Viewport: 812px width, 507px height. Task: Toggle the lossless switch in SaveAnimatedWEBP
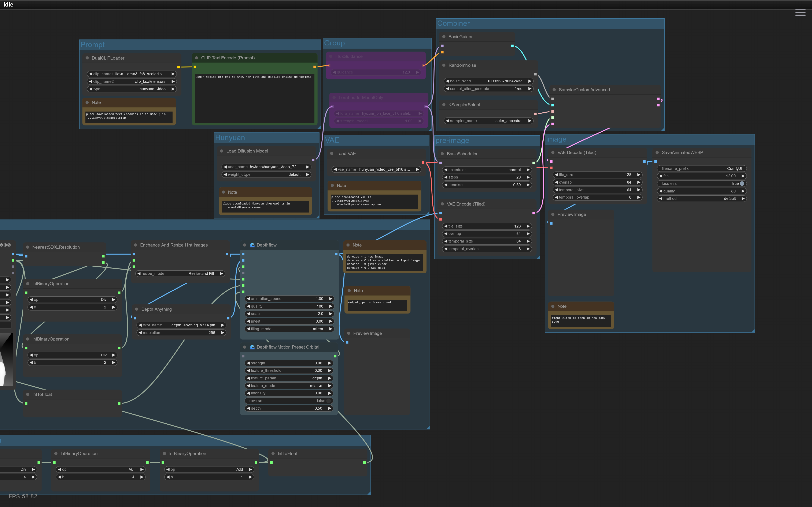point(742,183)
